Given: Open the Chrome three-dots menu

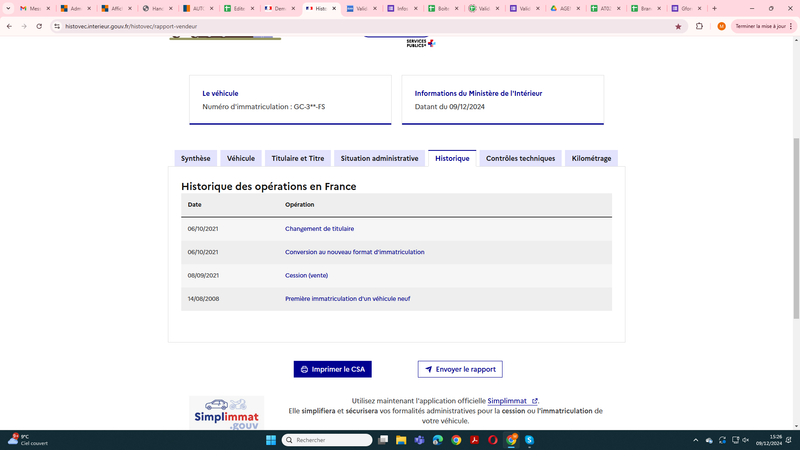Looking at the screenshot, I should coord(791,27).
